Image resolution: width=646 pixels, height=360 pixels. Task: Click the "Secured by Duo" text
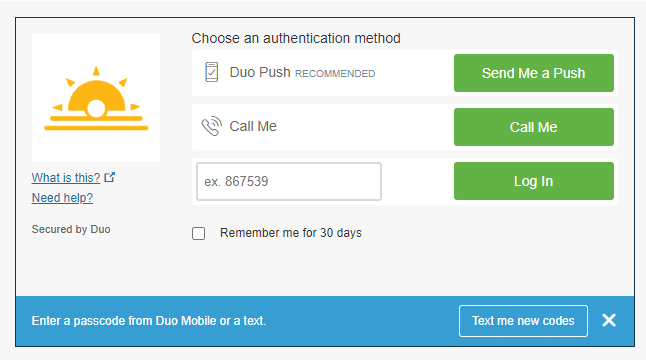(71, 229)
